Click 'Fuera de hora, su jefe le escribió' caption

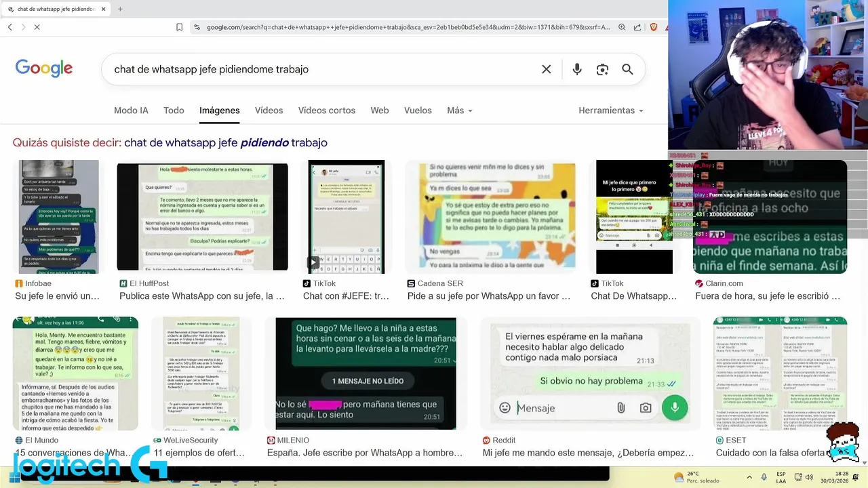coord(768,296)
